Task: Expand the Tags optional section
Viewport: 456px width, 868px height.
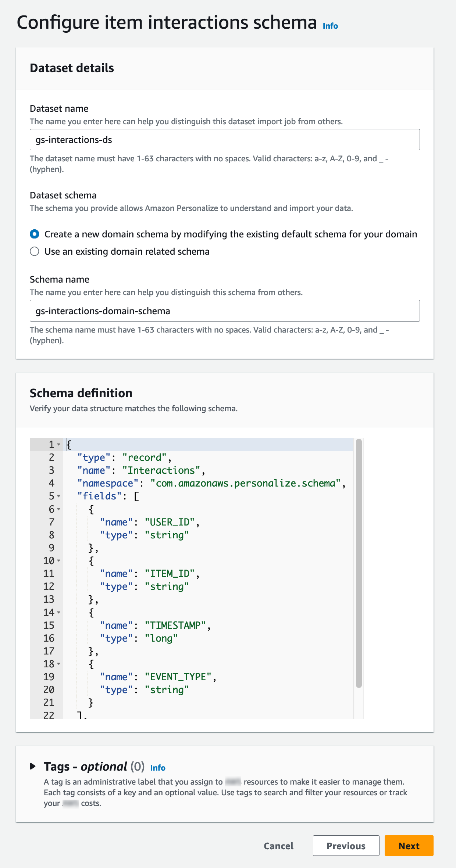Action: click(33, 766)
